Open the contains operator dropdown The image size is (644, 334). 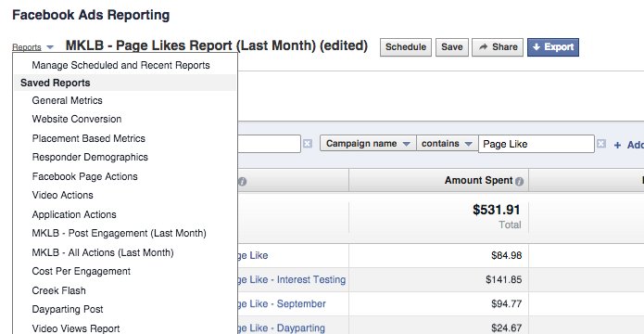click(447, 144)
